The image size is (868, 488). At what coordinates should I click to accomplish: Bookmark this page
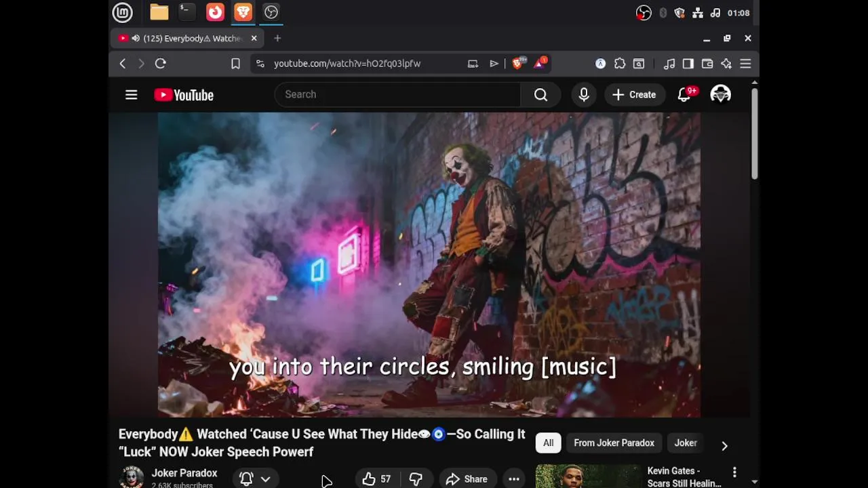tap(235, 64)
